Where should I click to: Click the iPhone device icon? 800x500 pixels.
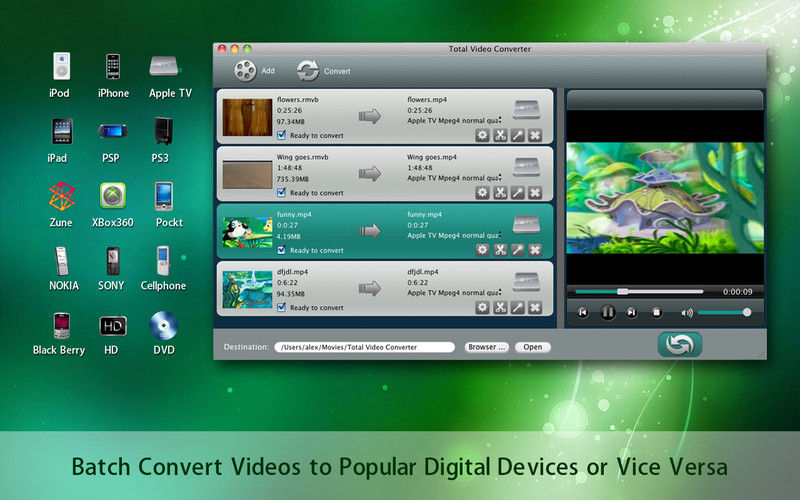(x=113, y=66)
